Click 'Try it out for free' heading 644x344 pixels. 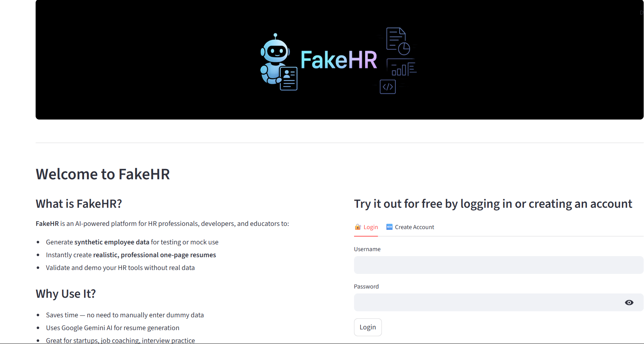pos(493,204)
